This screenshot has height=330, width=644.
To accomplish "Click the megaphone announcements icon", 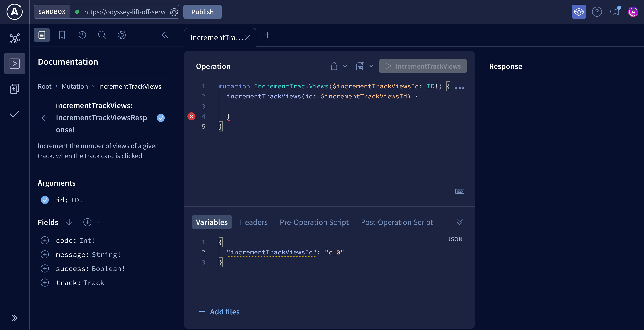I will pyautogui.click(x=615, y=12).
